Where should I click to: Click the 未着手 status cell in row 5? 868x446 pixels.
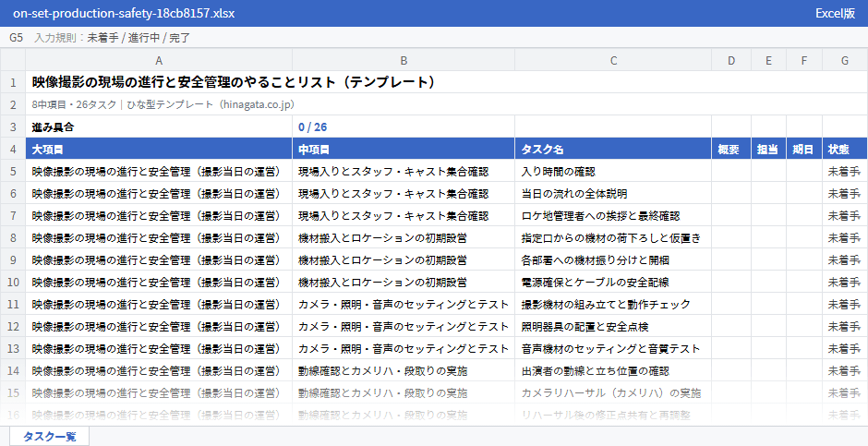point(845,172)
